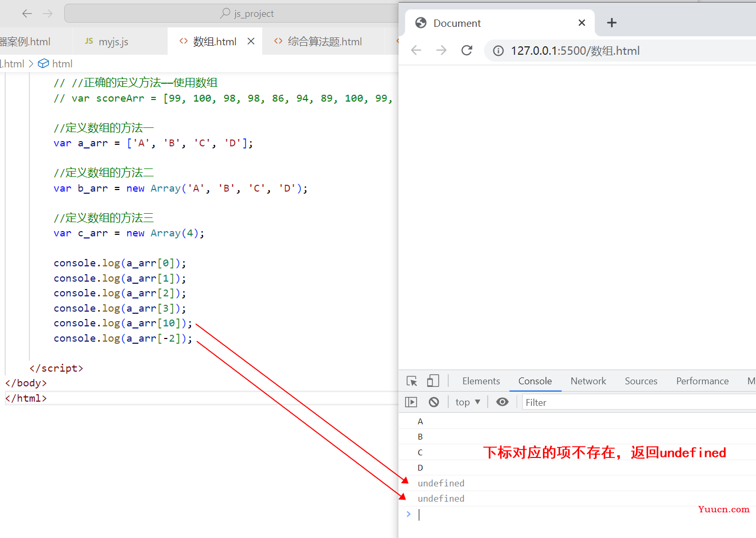The image size is (756, 538).
Task: Click code line console.log(a_arr[0])
Action: 120,263
